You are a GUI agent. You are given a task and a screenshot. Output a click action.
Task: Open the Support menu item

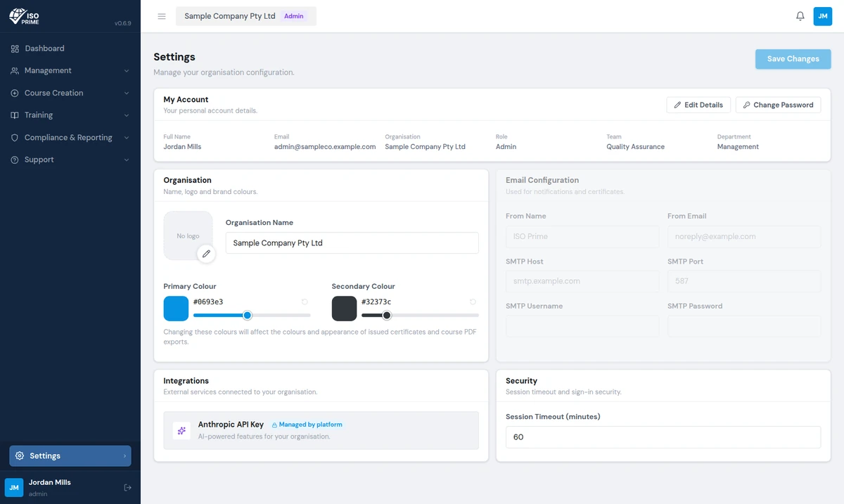pyautogui.click(x=70, y=160)
